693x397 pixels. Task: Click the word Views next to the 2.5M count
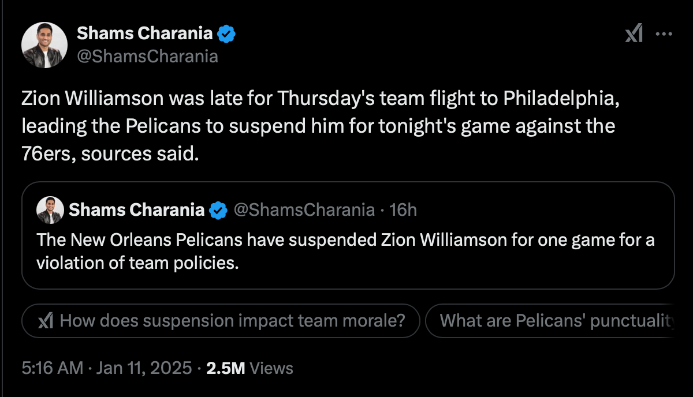tap(271, 368)
